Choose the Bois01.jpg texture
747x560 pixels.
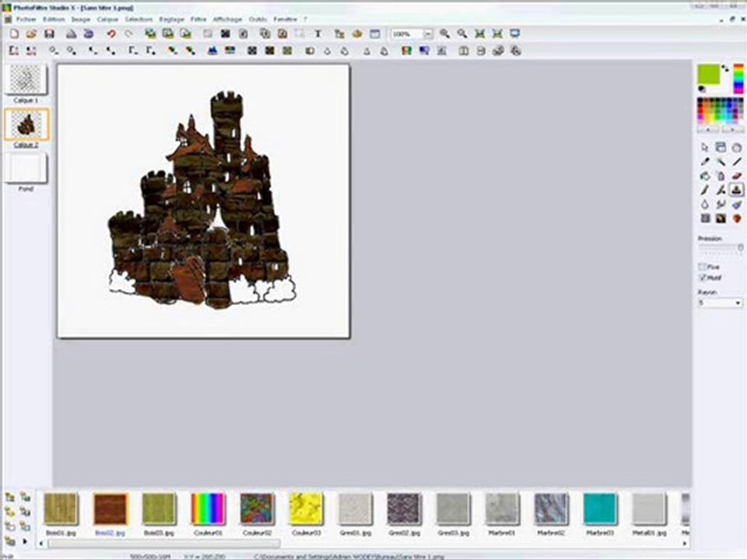[61, 509]
